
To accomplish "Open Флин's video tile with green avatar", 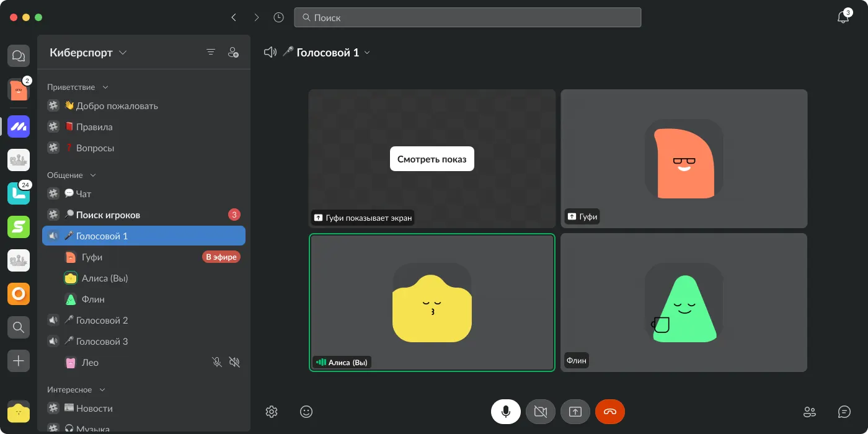I will pyautogui.click(x=684, y=303).
